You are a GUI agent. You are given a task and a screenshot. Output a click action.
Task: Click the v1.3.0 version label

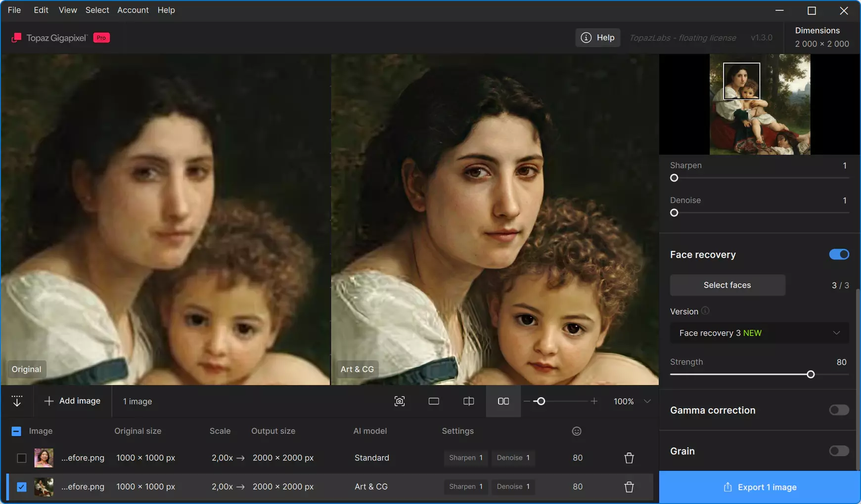point(762,38)
